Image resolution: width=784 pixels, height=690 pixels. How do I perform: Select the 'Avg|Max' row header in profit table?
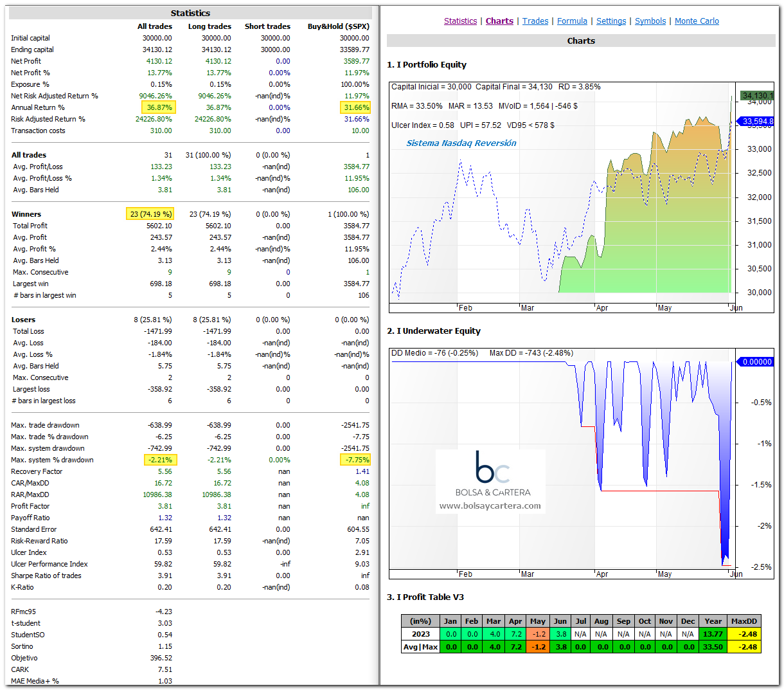tap(421, 646)
